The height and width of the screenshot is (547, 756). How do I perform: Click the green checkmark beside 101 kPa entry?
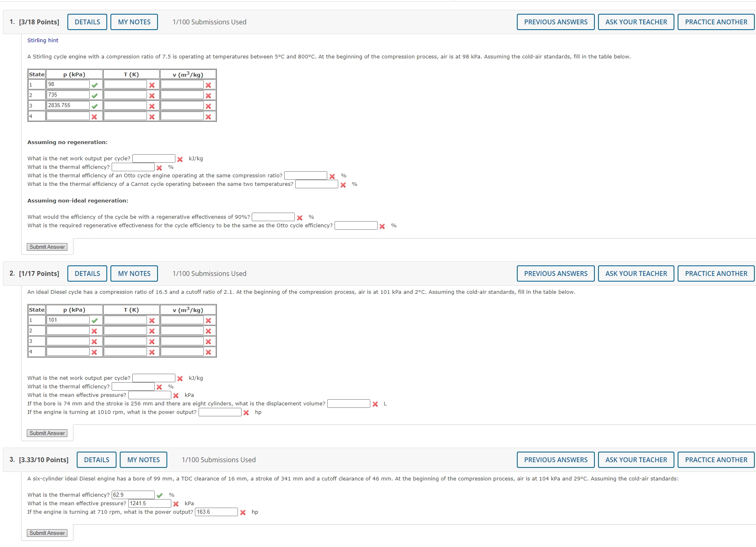click(95, 320)
